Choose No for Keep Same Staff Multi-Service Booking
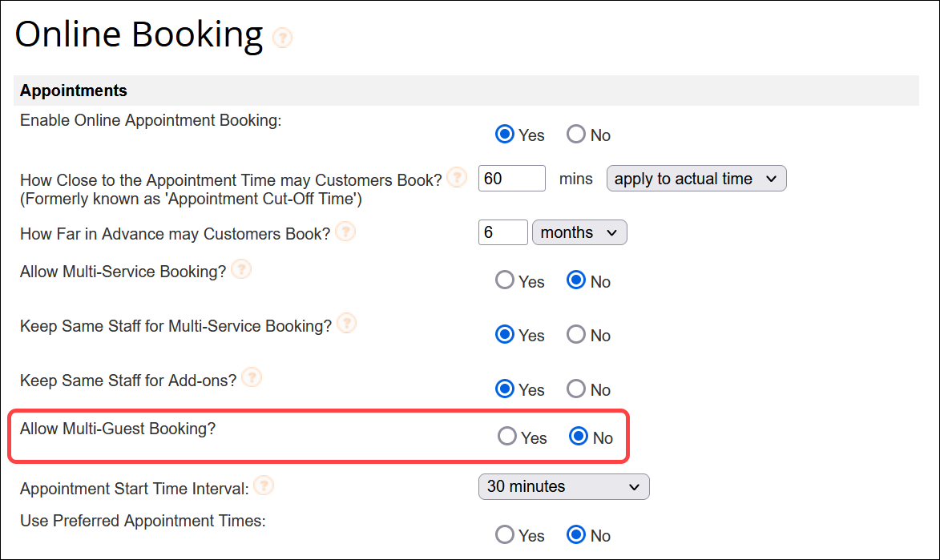The width and height of the screenshot is (940, 560). [576, 334]
